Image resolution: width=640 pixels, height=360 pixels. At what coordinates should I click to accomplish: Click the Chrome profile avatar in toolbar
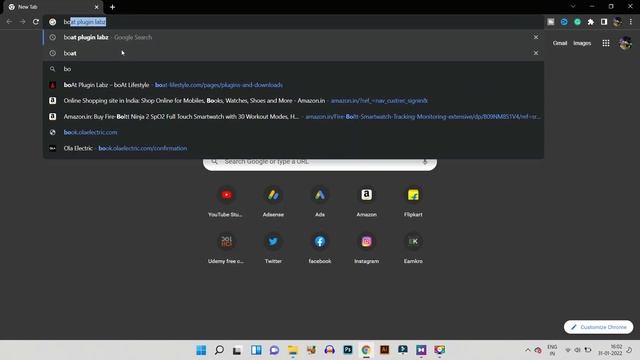pos(618,22)
